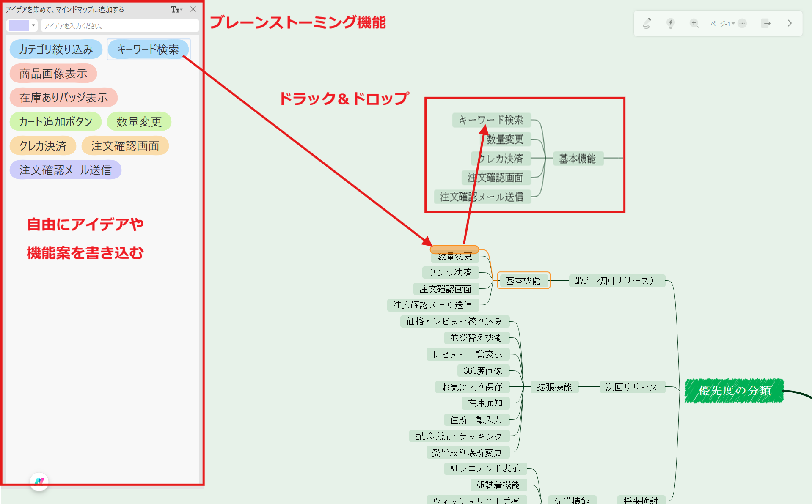Select the AIレコメンド表示 node
The height and width of the screenshot is (504, 812).
click(485, 468)
